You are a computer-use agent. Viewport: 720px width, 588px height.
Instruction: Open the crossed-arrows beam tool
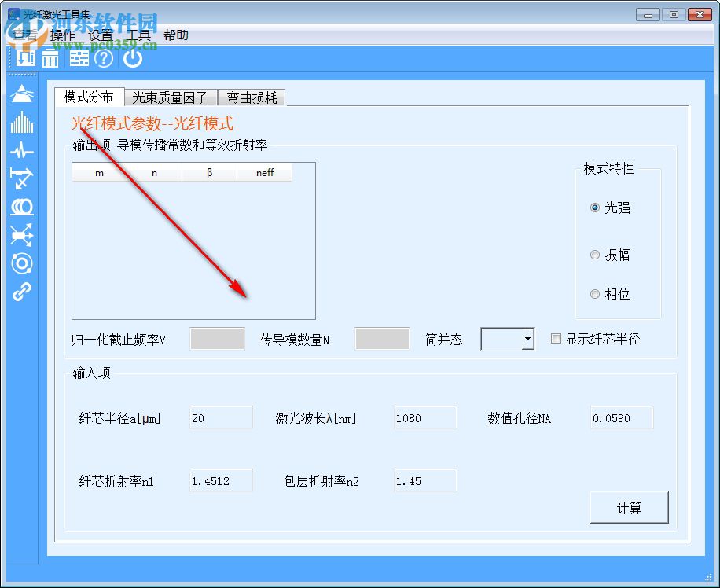coord(21,235)
